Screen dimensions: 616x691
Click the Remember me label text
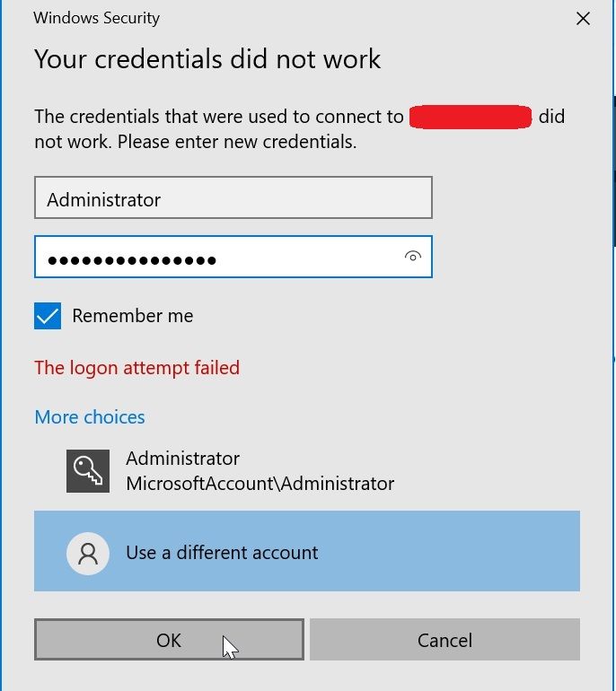(x=133, y=316)
